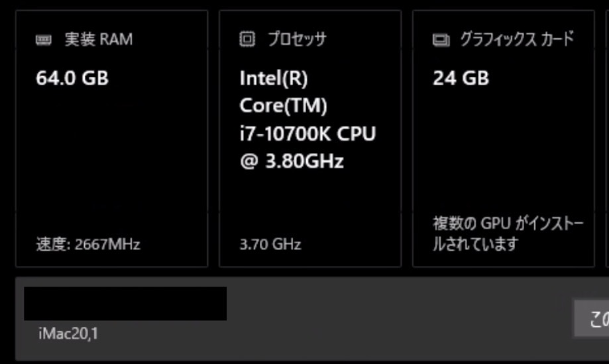The width and height of the screenshot is (609, 364).
Task: Click the 複数の GPU がインストールされています message
Action: tap(508, 234)
